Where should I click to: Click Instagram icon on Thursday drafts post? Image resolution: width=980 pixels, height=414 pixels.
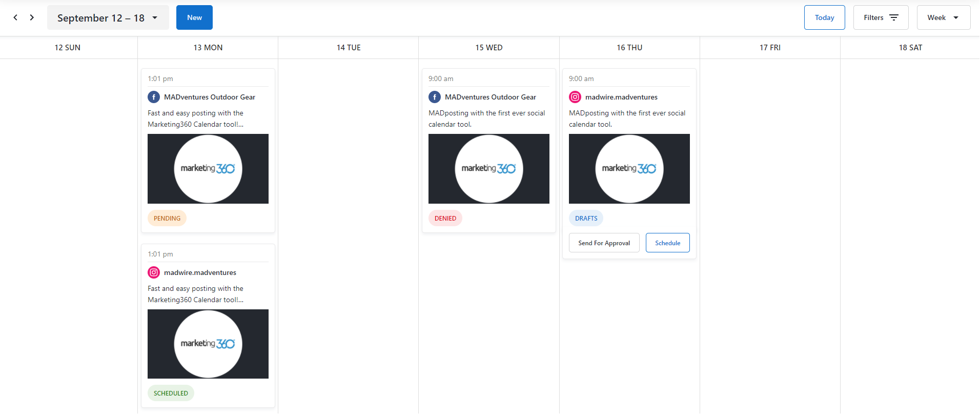click(575, 97)
